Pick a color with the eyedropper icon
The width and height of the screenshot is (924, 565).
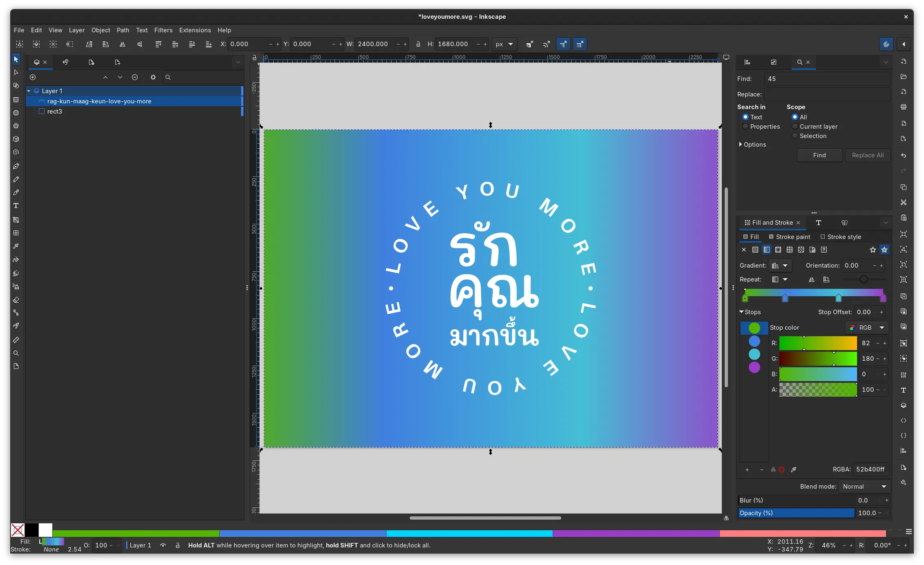(793, 469)
